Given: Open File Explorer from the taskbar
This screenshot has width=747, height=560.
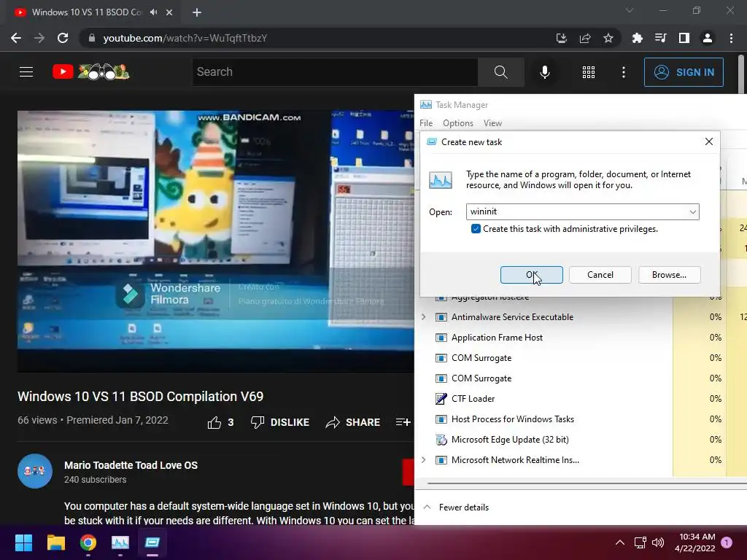Looking at the screenshot, I should click(55, 542).
